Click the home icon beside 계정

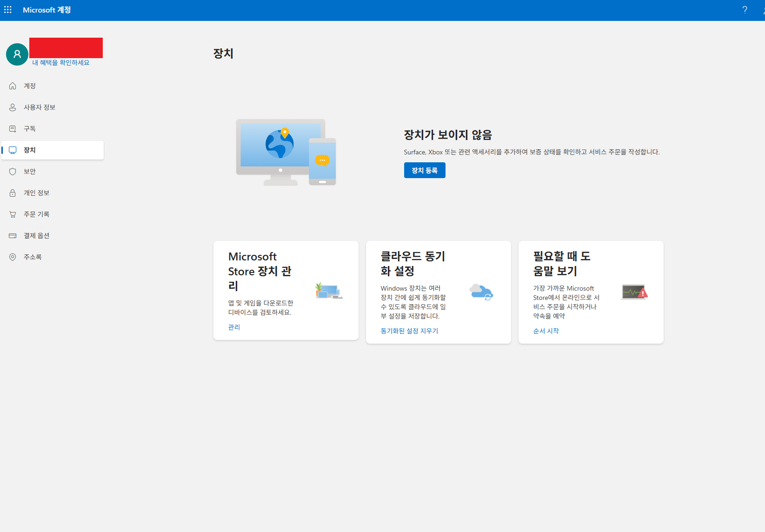click(13, 86)
